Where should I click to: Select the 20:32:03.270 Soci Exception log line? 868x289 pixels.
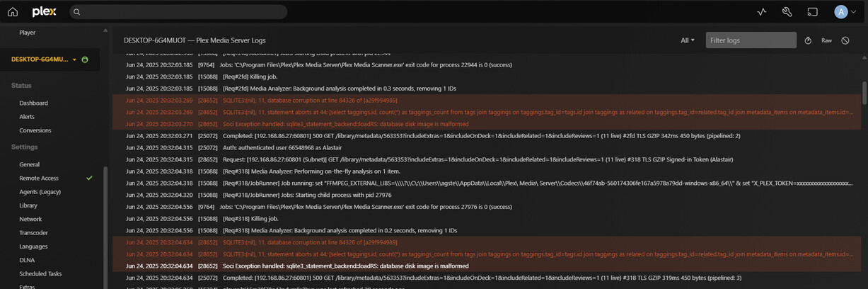tap(487, 124)
